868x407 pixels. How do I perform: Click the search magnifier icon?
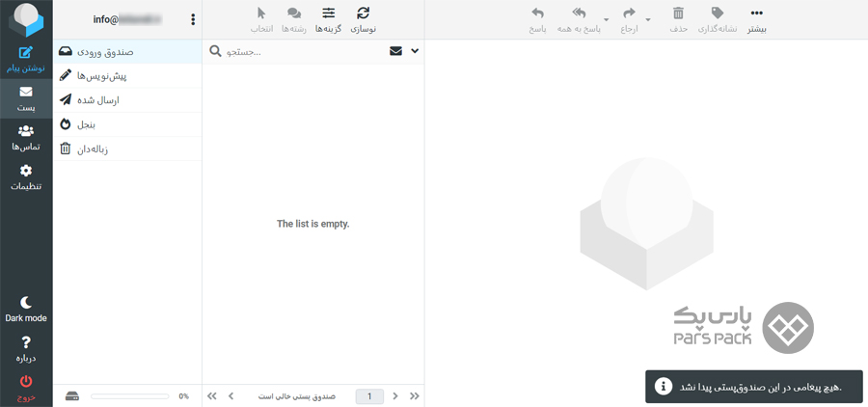215,51
